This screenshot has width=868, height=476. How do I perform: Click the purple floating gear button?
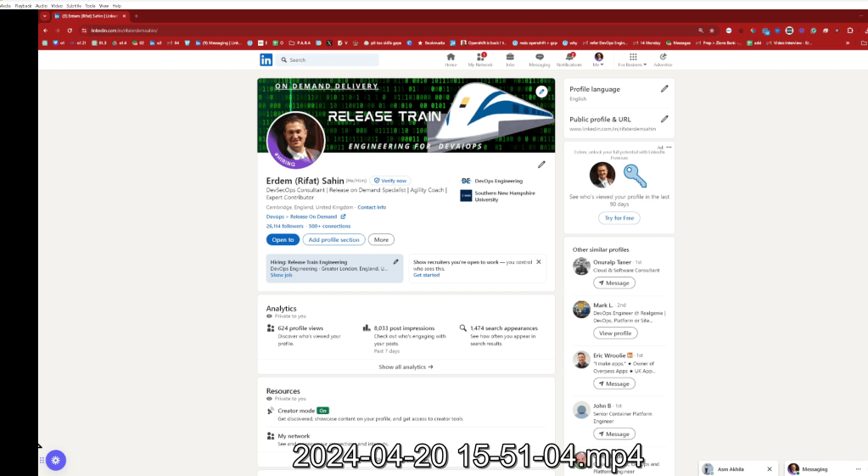[x=56, y=460]
